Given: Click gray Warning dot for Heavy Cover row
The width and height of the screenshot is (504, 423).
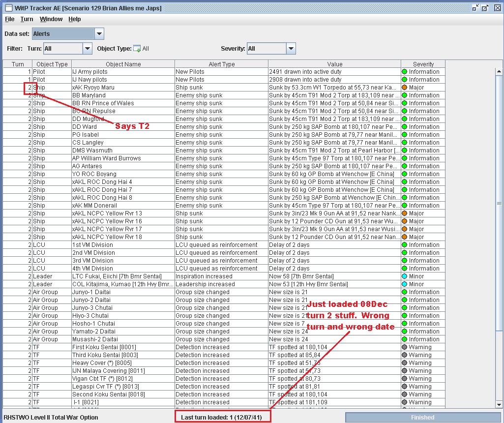Looking at the screenshot, I should pyautogui.click(x=404, y=363).
